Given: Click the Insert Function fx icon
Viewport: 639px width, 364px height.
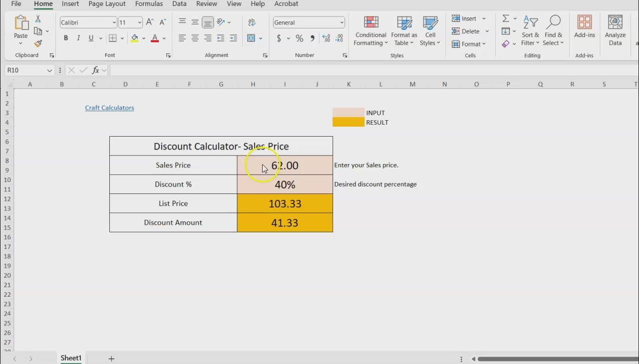Looking at the screenshot, I should (95, 70).
